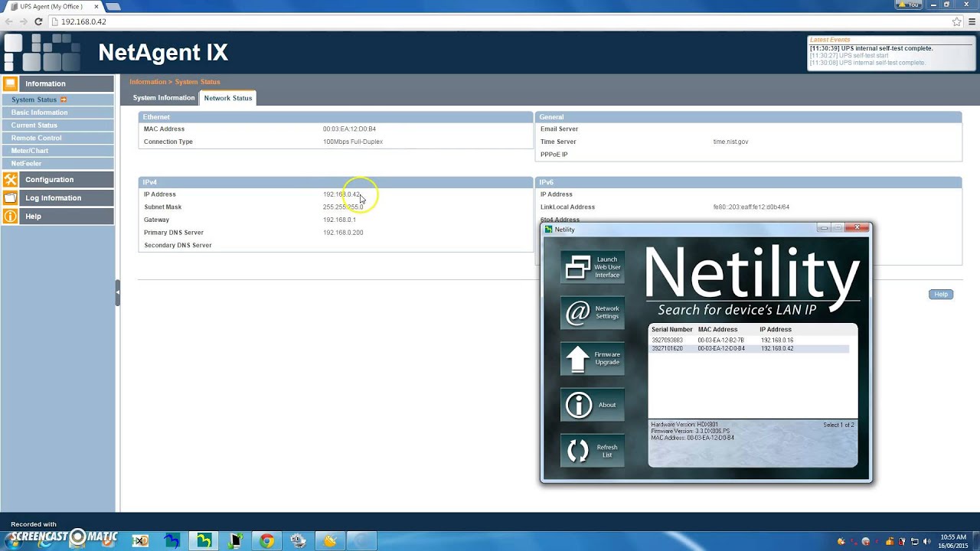Bookmark this page with the star icon
Image resolution: width=980 pixels, height=551 pixels.
pos(956,21)
